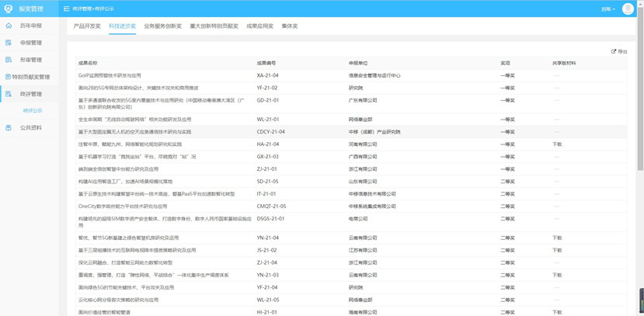Click the cell 河南有限公司
Image resolution: width=644 pixels, height=316 pixels.
pos(363,144)
